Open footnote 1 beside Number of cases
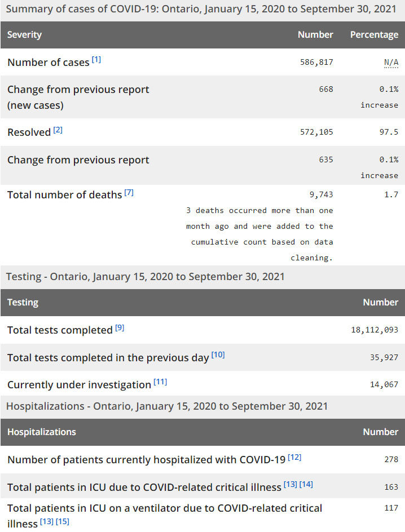The image size is (405, 532). pyautogui.click(x=96, y=60)
